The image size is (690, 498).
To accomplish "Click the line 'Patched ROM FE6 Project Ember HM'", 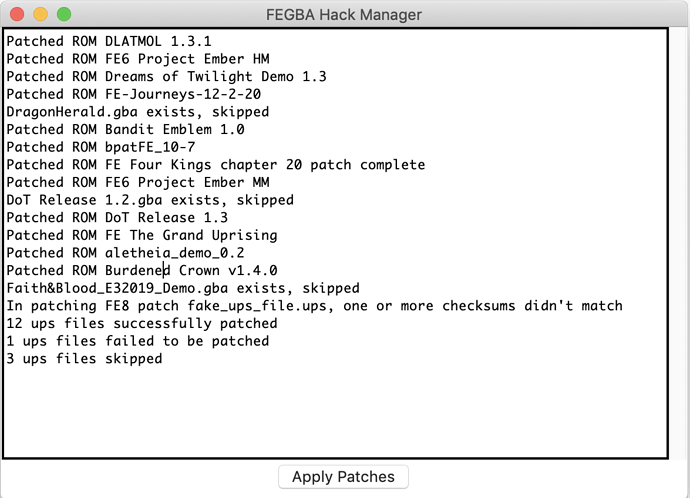I will [x=138, y=59].
